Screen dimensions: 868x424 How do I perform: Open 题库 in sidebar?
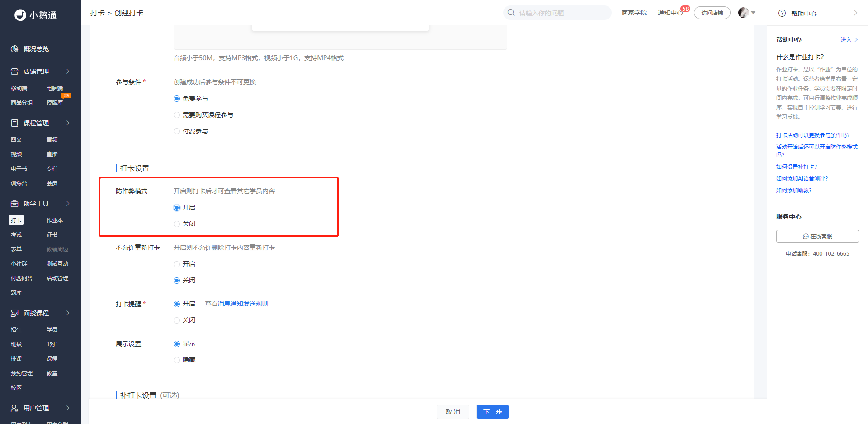pos(16,293)
